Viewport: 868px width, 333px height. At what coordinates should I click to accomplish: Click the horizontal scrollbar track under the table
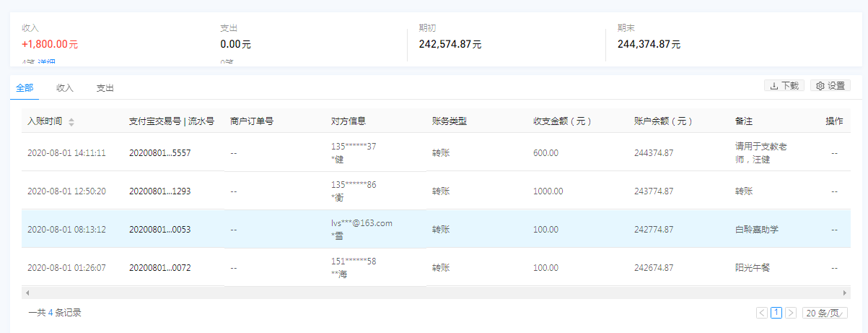click(x=433, y=293)
